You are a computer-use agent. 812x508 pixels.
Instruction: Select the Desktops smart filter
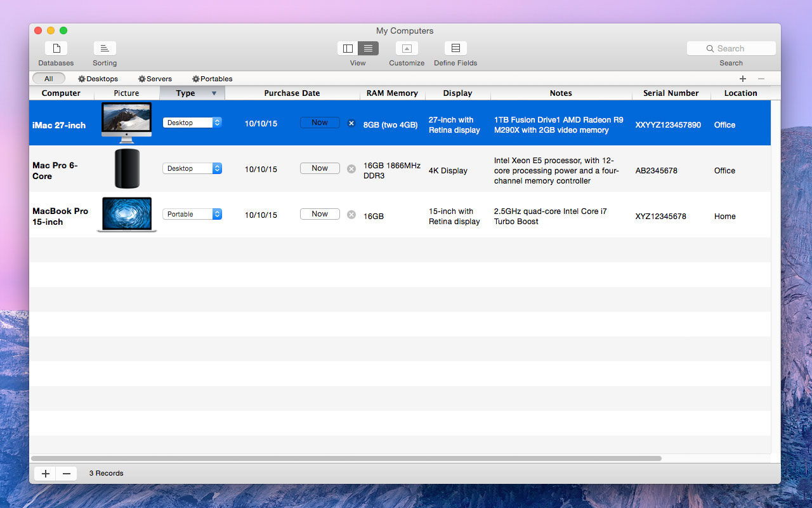coord(98,79)
